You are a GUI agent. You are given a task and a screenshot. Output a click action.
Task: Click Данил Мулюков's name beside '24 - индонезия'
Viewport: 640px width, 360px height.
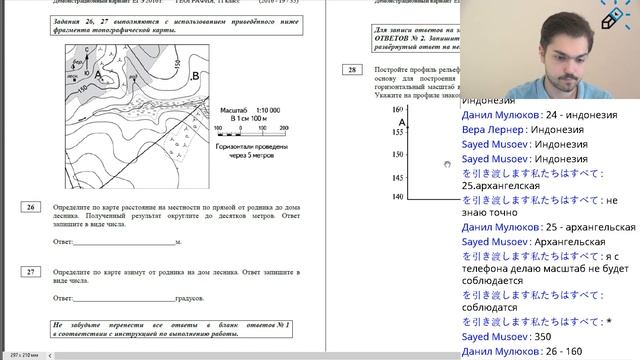pos(500,115)
